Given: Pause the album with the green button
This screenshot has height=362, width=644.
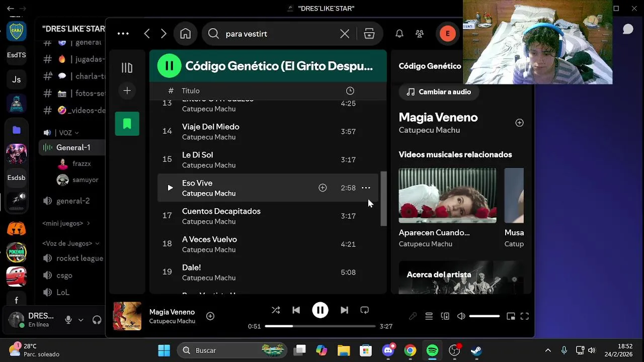Looking at the screenshot, I should coord(170,65).
